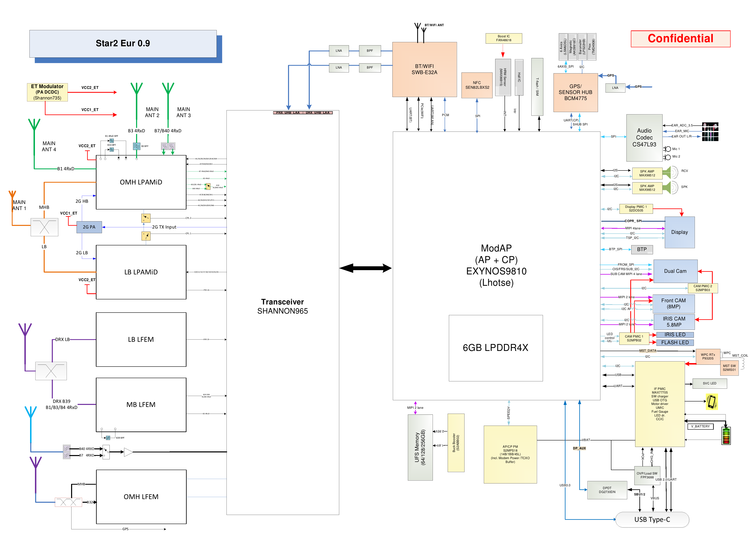
Task: Click the yellow CPL 1 coupler switch
Action: (146, 236)
